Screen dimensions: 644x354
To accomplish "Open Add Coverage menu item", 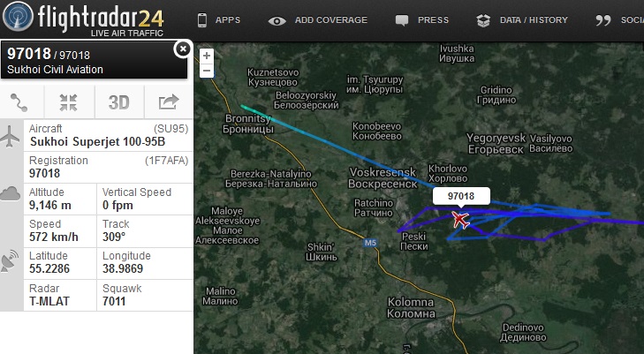I will click(x=318, y=20).
